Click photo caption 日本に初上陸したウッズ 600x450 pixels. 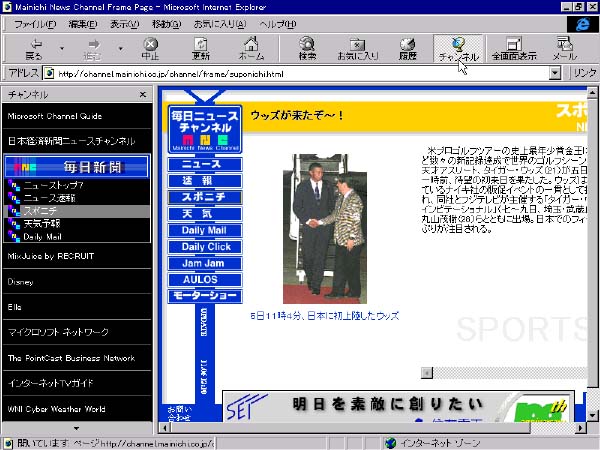(353, 316)
